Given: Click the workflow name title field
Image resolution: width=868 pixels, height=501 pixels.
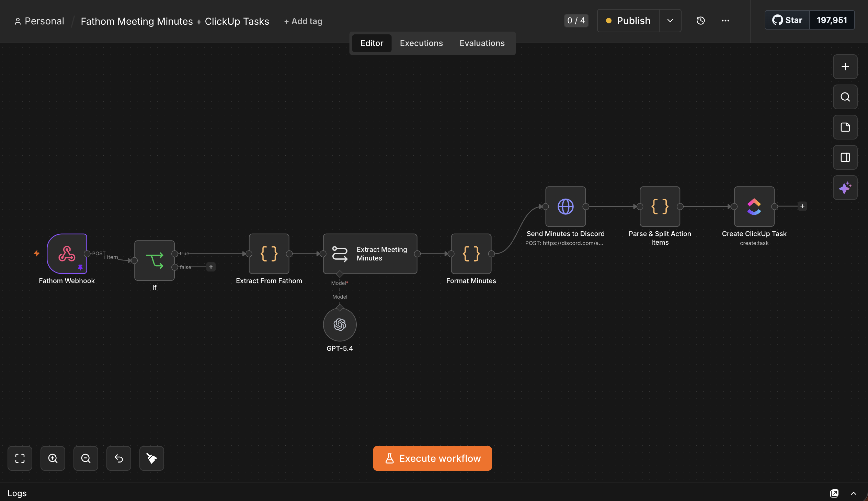Looking at the screenshot, I should point(175,21).
